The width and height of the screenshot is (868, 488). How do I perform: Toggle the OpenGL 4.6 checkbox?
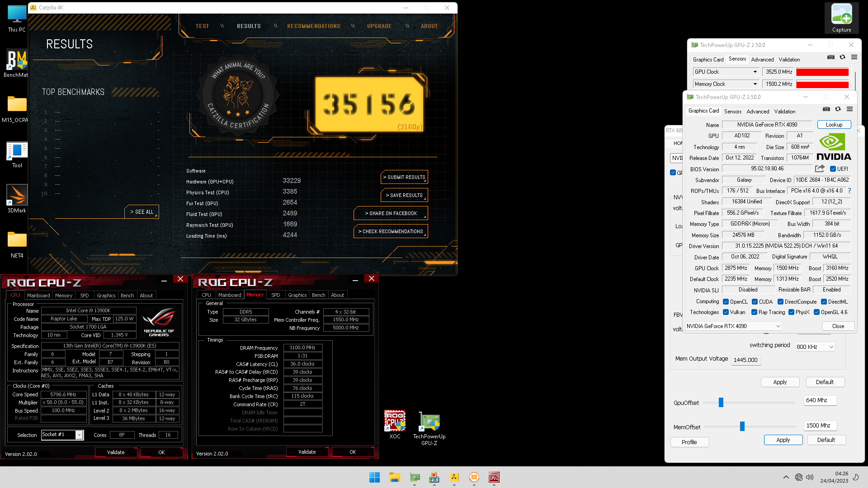point(816,312)
